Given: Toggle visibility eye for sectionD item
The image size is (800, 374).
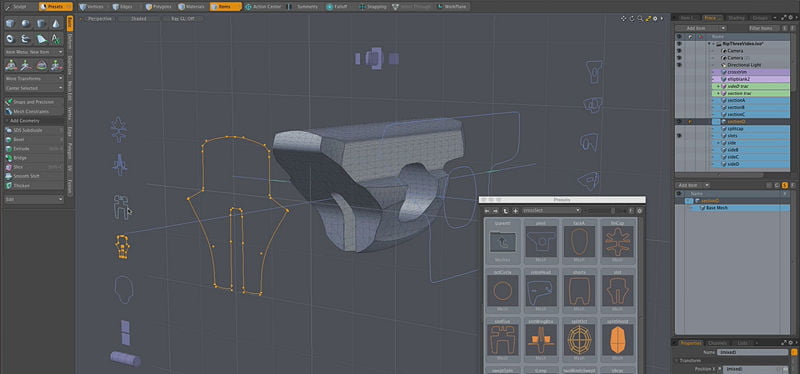Looking at the screenshot, I should [x=679, y=122].
